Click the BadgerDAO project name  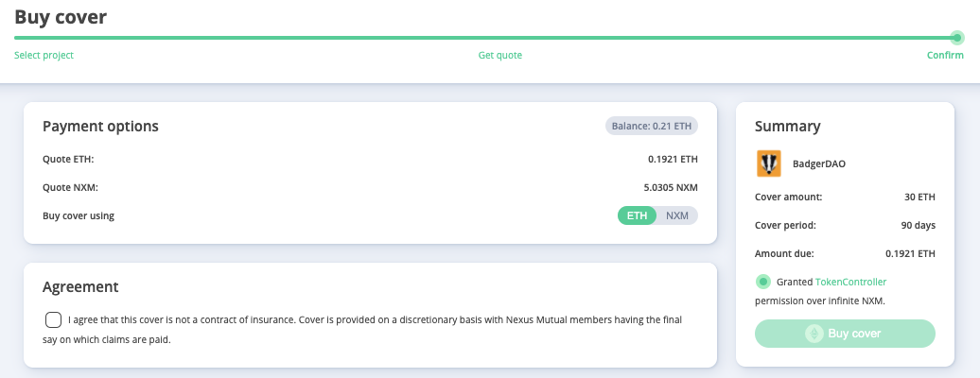coord(819,163)
